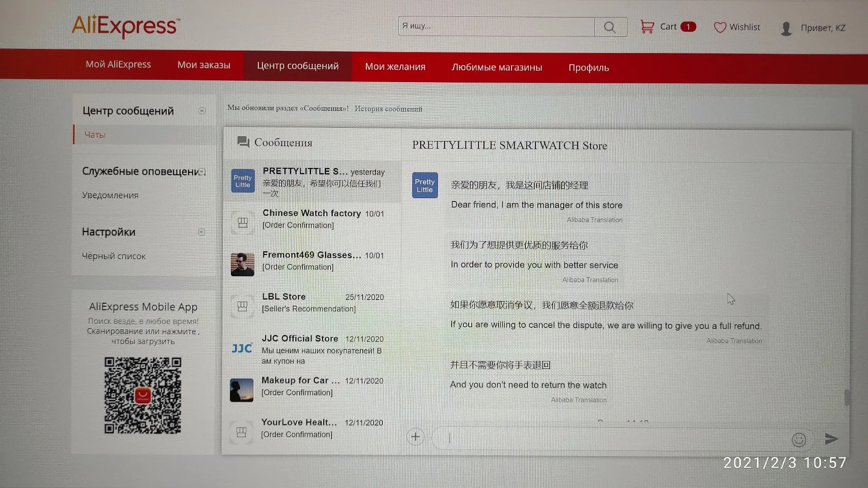Click the Wishlist heart icon
868x488 pixels.
click(720, 27)
